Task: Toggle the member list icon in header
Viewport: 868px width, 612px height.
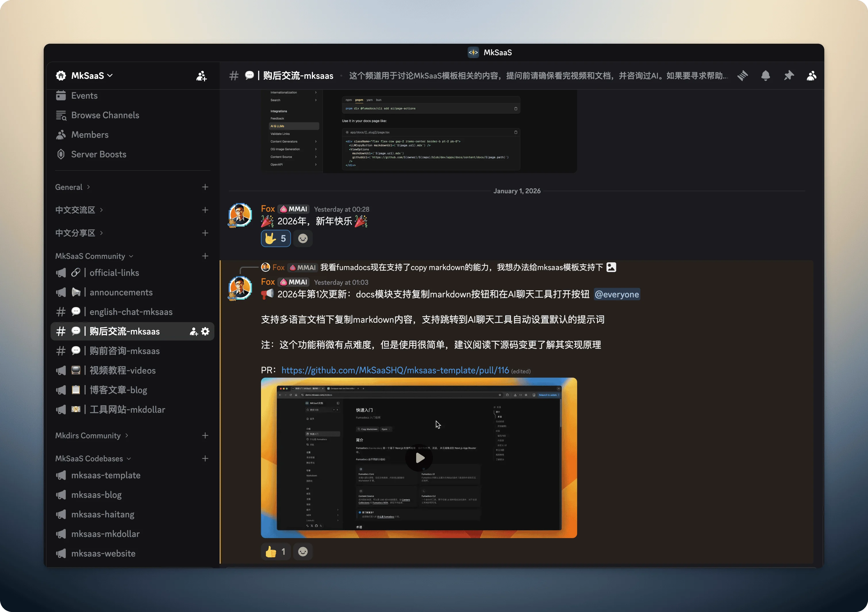Action: point(812,76)
